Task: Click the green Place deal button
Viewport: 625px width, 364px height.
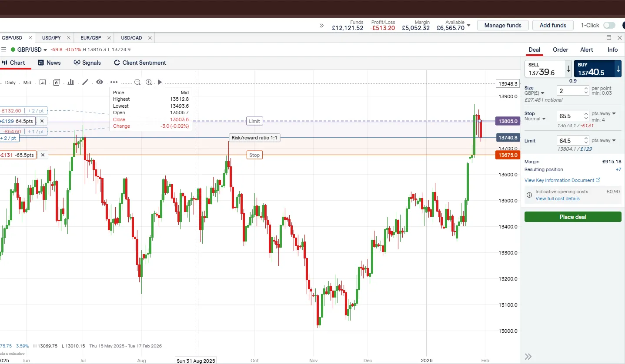Action: tap(573, 217)
